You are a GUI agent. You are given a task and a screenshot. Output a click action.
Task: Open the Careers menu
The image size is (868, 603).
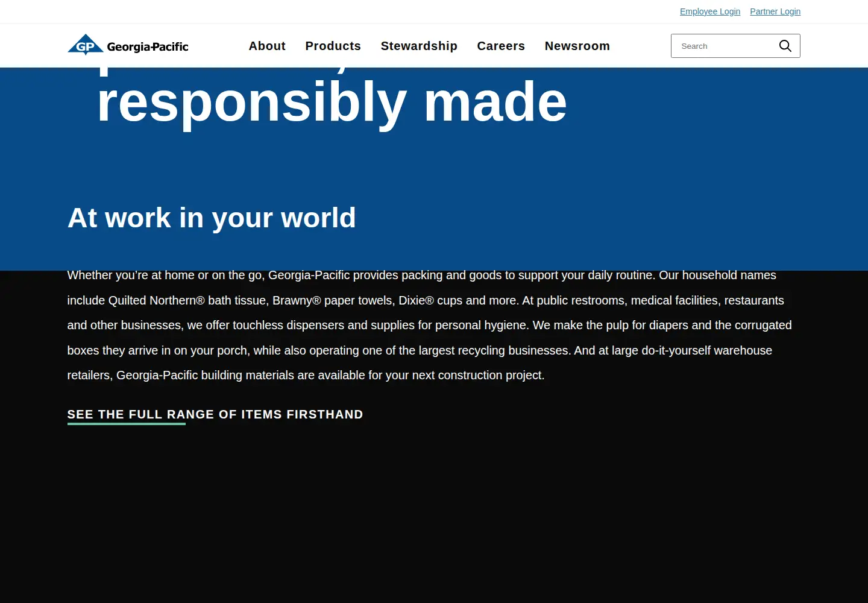point(501,46)
